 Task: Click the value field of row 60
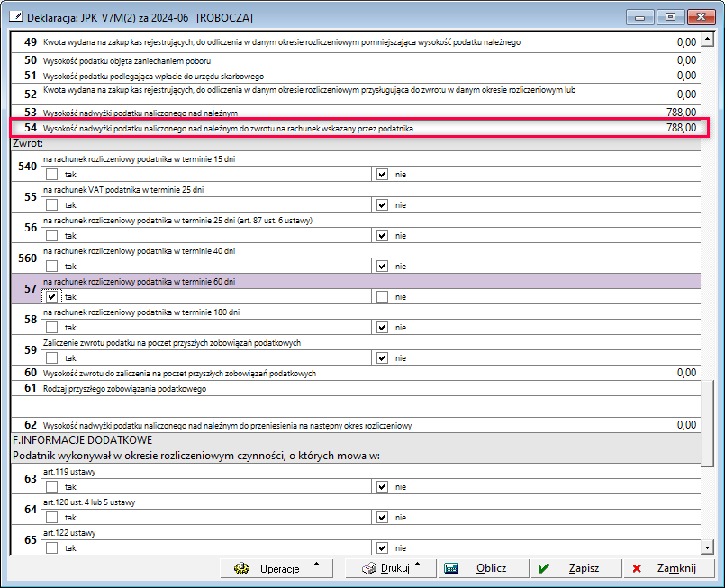point(647,373)
